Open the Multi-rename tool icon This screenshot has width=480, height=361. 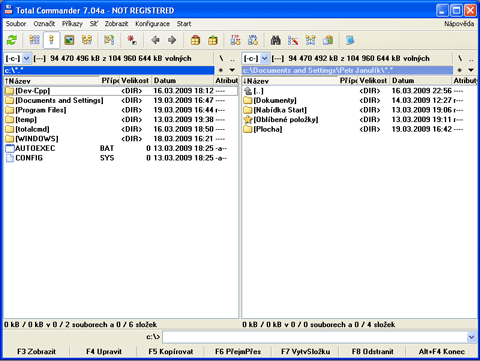click(293, 40)
